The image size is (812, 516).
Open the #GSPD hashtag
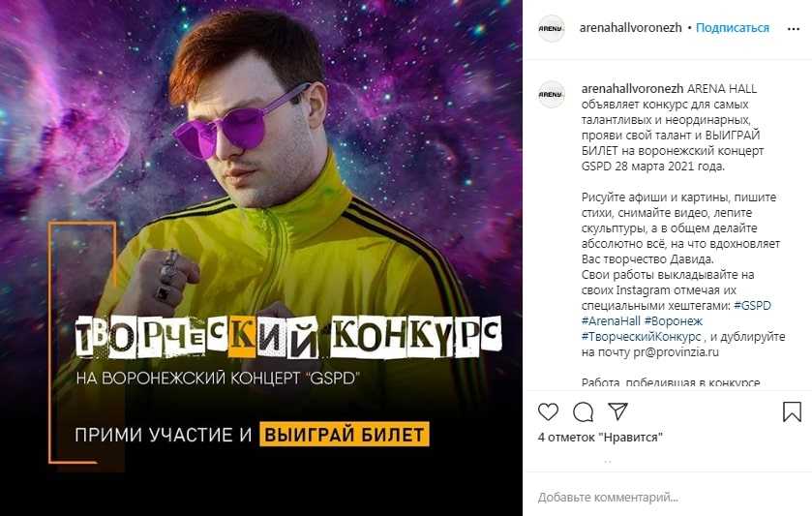[752, 305]
